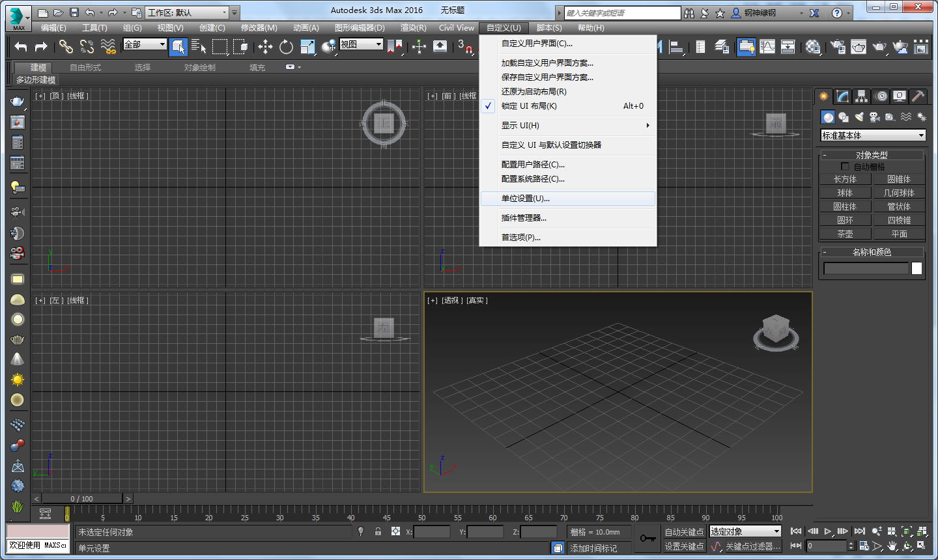Screen dimensions: 938x560
Task: Select the Lights category icon
Action: click(859, 117)
